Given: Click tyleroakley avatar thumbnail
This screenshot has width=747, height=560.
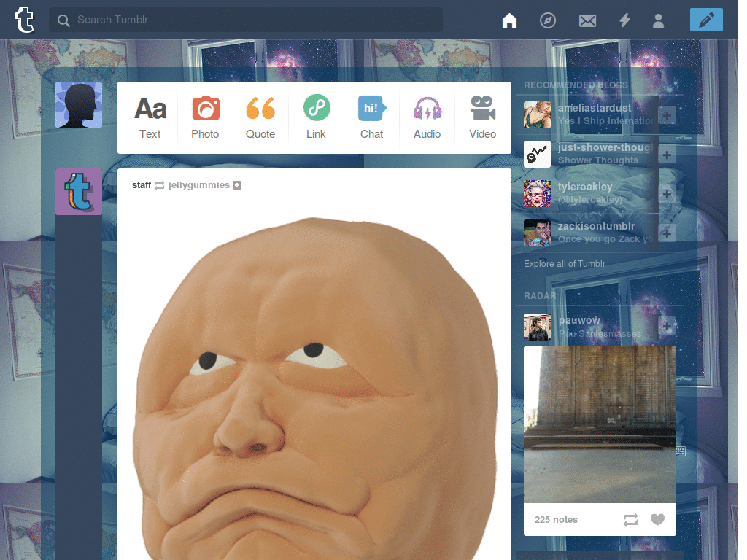Looking at the screenshot, I should click(x=537, y=194).
